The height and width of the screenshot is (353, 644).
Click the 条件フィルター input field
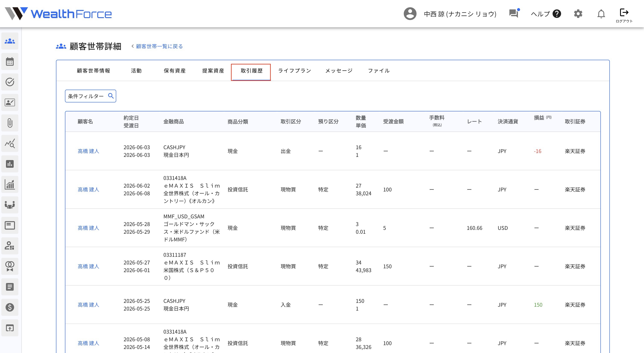[x=91, y=96]
